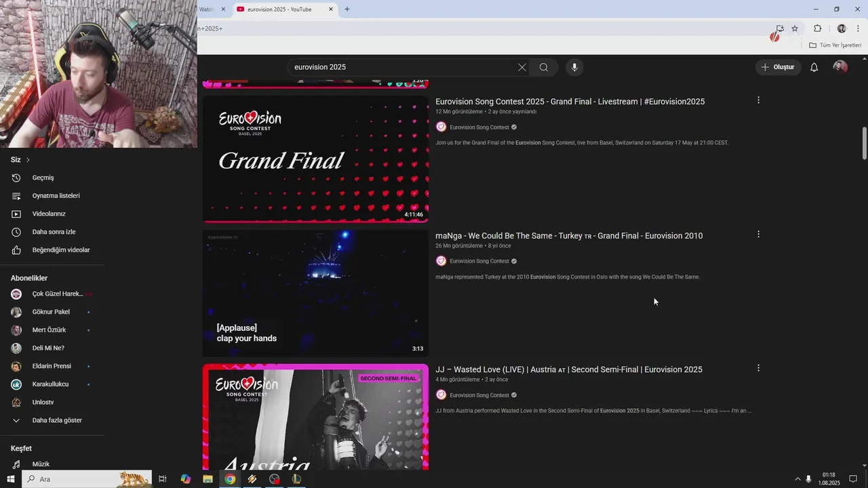Open Task View on taskbar

click(x=163, y=479)
